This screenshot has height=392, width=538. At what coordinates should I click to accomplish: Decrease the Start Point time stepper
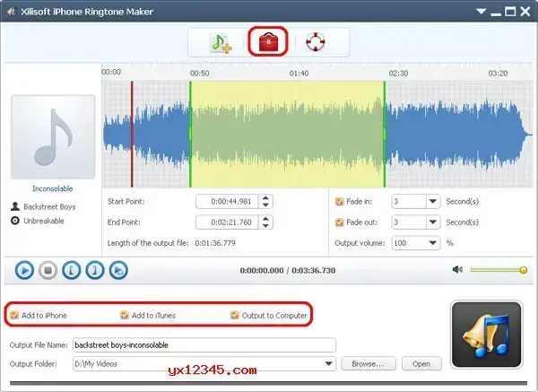[x=265, y=205]
